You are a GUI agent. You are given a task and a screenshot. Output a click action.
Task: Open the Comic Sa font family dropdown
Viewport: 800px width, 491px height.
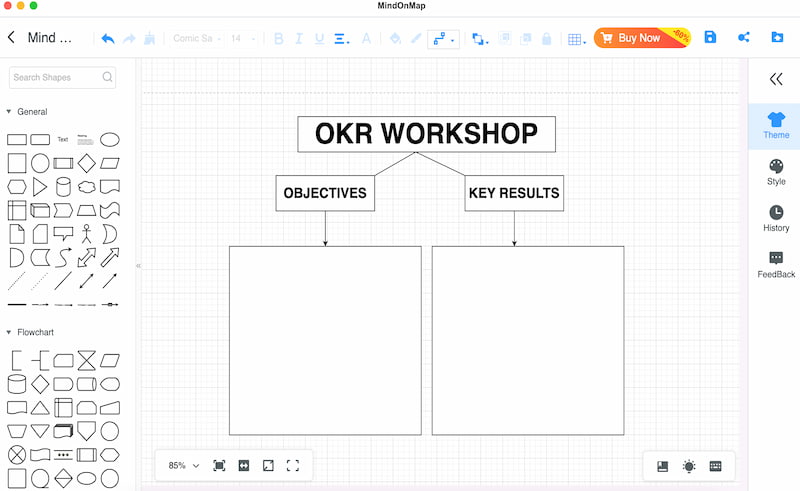197,38
